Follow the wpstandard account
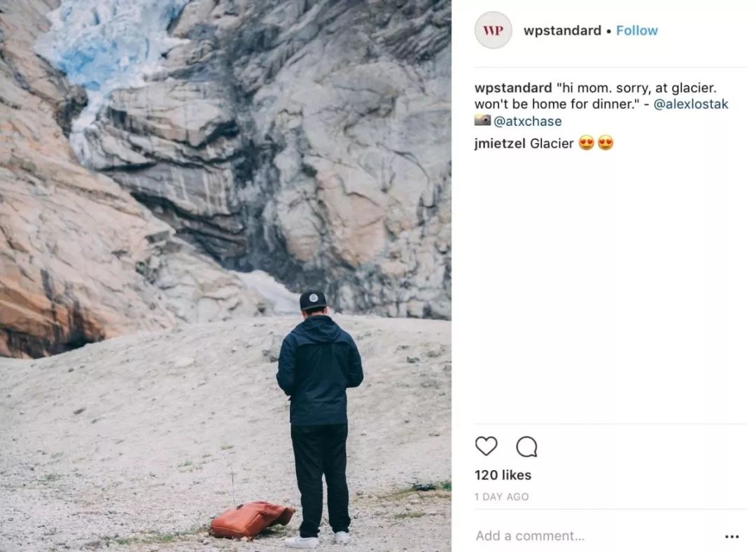756x552 pixels. tap(636, 30)
